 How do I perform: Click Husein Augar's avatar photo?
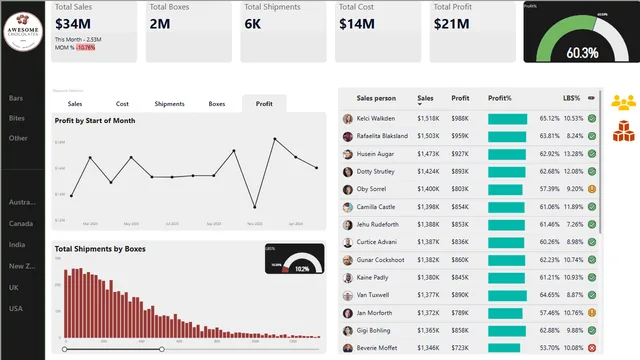pyautogui.click(x=348, y=154)
